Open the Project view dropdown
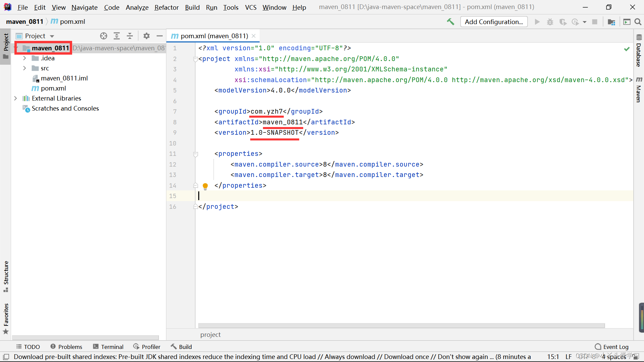644x362 pixels. [x=52, y=36]
